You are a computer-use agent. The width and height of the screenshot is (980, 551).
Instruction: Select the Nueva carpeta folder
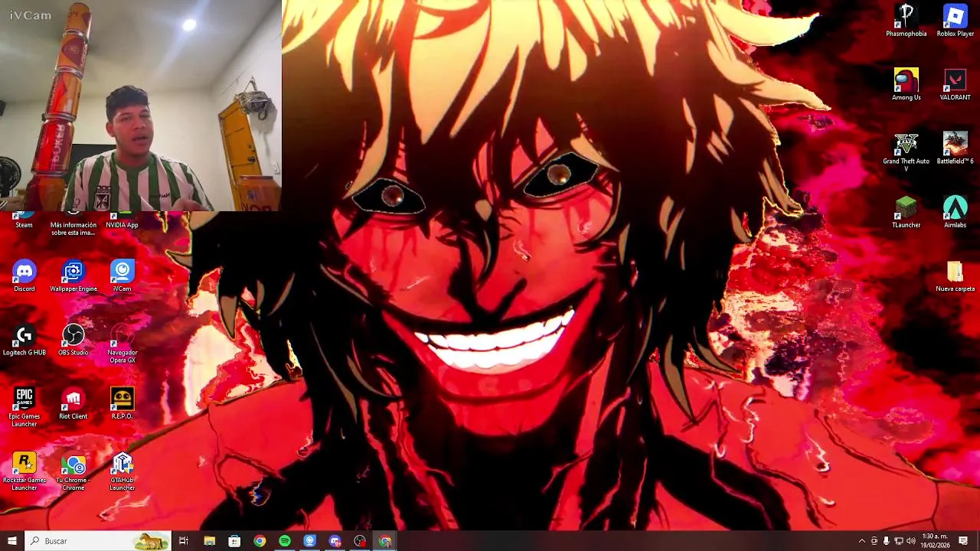coord(955,276)
